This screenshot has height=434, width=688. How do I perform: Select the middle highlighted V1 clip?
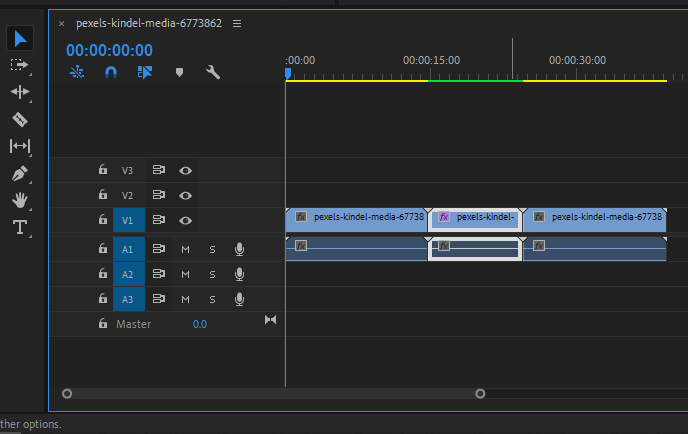475,220
